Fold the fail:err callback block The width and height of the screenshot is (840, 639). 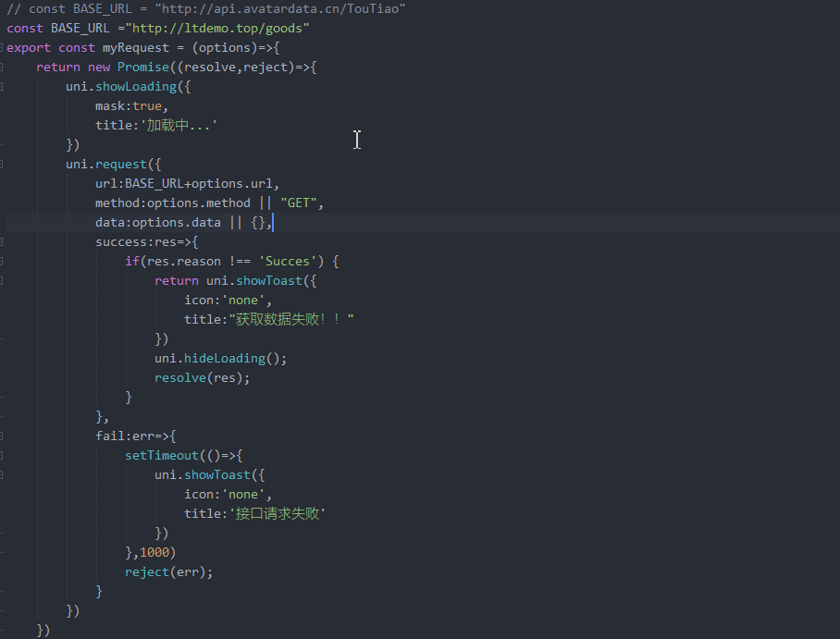tap(3, 436)
